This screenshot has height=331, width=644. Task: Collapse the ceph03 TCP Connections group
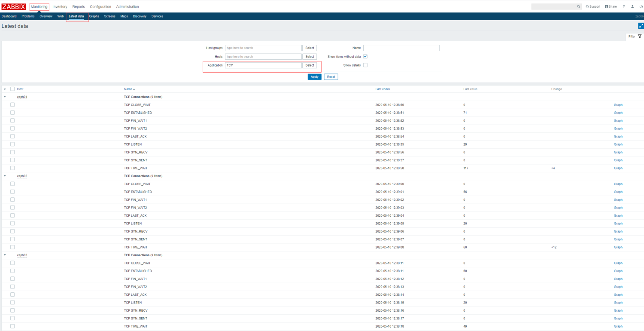(5, 255)
